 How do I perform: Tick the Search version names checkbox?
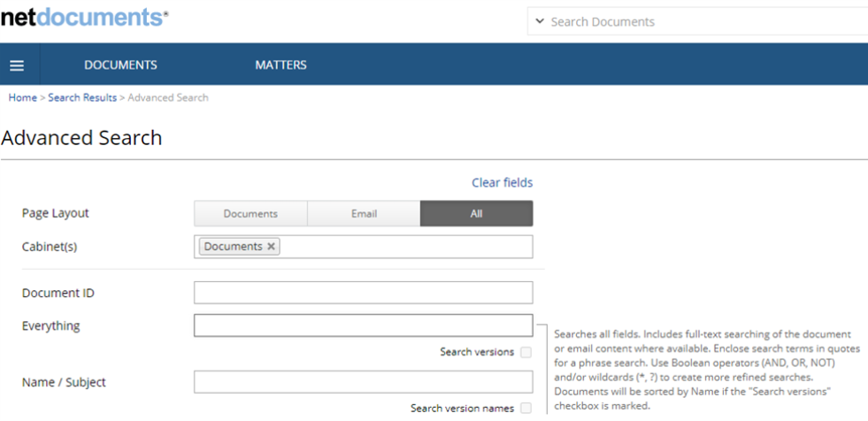(526, 409)
